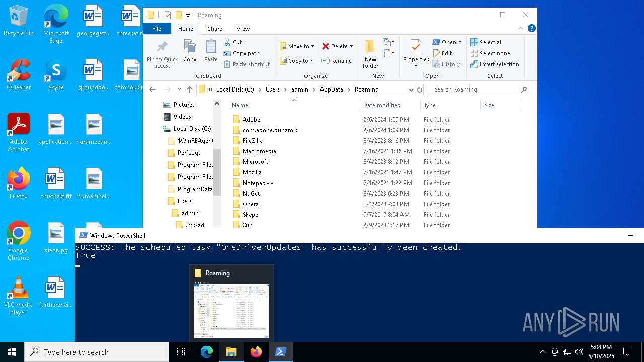Open Quick Access Toolbar customize dropdown
644x362 pixels.
click(188, 15)
